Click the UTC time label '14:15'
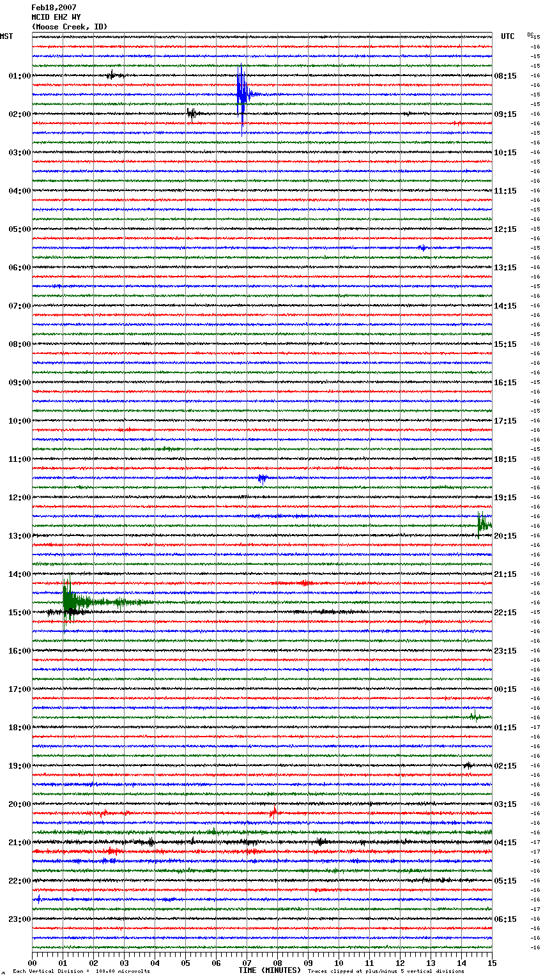The height and width of the screenshot is (980, 543). (505, 306)
